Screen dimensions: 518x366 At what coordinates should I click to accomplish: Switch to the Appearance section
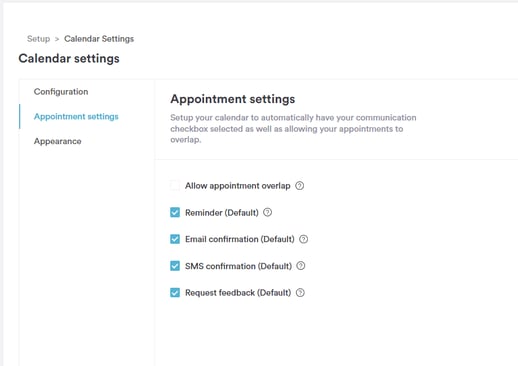(57, 141)
